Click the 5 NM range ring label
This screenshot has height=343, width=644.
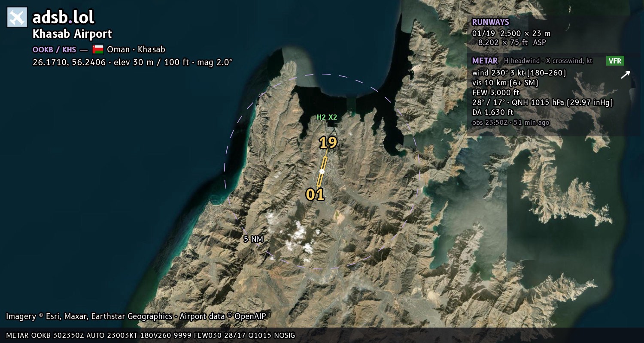pyautogui.click(x=253, y=239)
